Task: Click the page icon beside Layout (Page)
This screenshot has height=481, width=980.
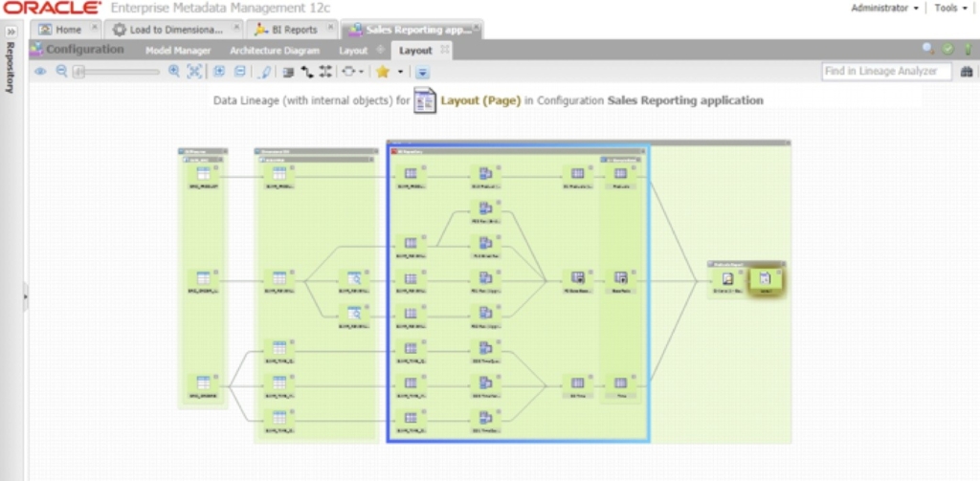Action: 425,100
